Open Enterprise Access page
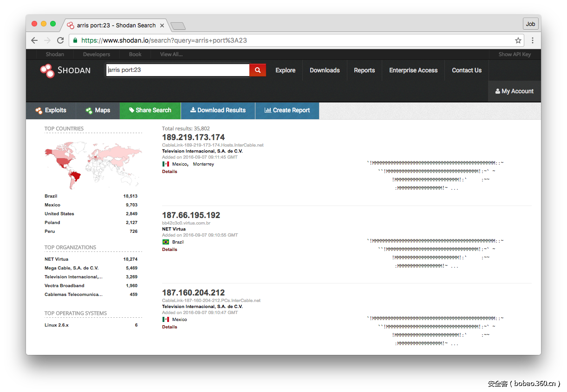The width and height of the screenshot is (567, 392). (x=413, y=71)
